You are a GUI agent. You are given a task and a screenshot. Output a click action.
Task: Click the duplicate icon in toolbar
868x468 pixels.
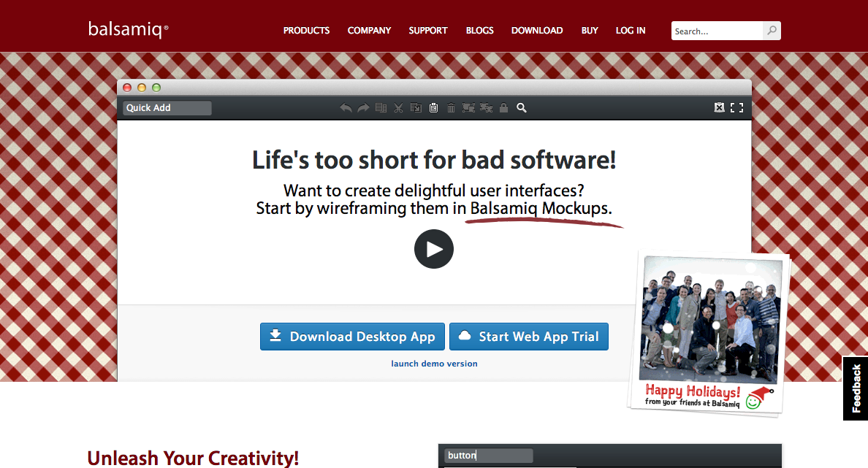pos(381,108)
